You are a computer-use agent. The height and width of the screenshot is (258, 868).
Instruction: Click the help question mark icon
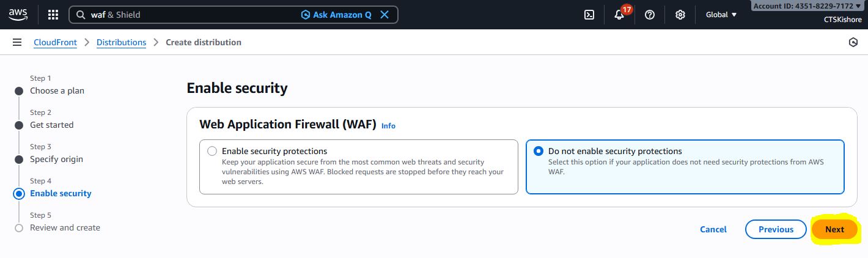(x=650, y=15)
